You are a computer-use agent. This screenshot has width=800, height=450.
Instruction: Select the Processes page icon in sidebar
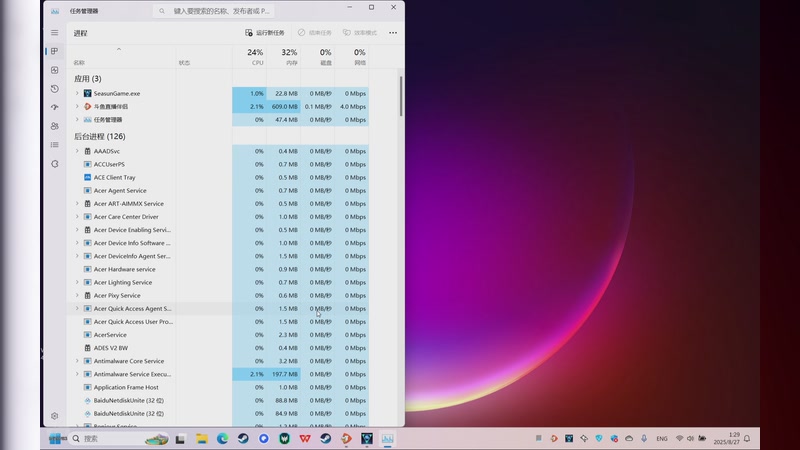(x=55, y=51)
